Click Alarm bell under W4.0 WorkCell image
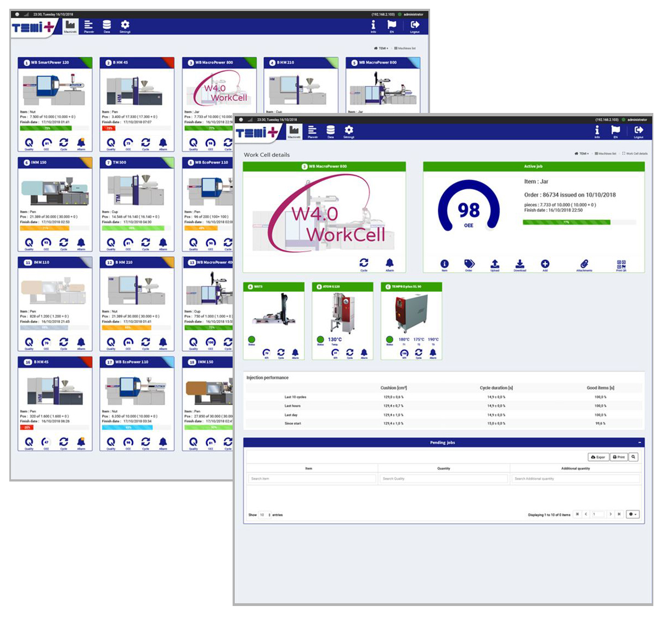The image size is (672, 623). tap(389, 264)
